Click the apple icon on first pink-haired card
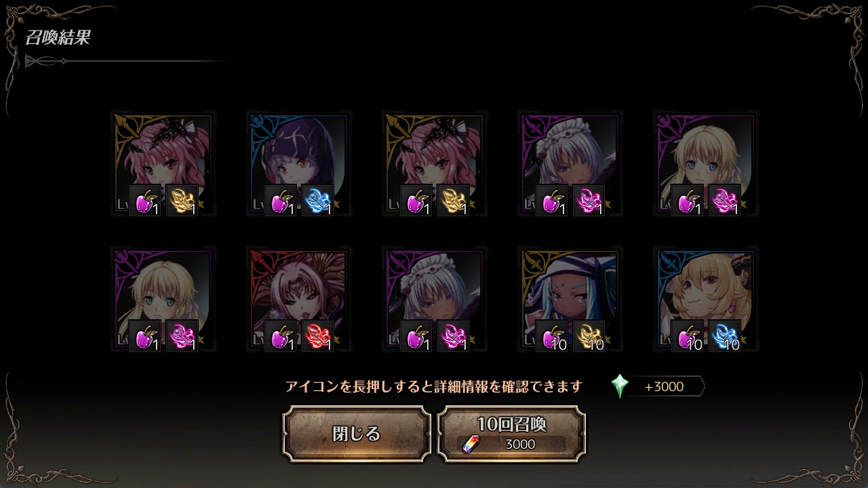Viewport: 868px width, 488px height. point(145,200)
